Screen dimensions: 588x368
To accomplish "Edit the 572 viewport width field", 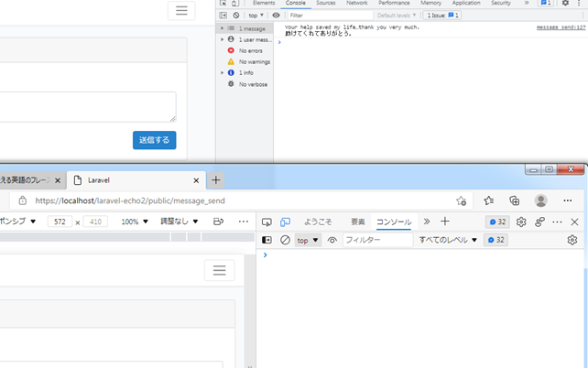I will click(60, 222).
